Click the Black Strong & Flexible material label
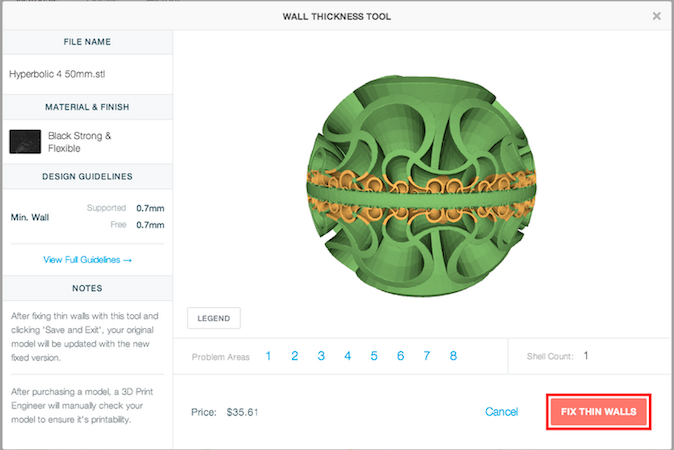This screenshot has height=450, width=674. pos(79,141)
